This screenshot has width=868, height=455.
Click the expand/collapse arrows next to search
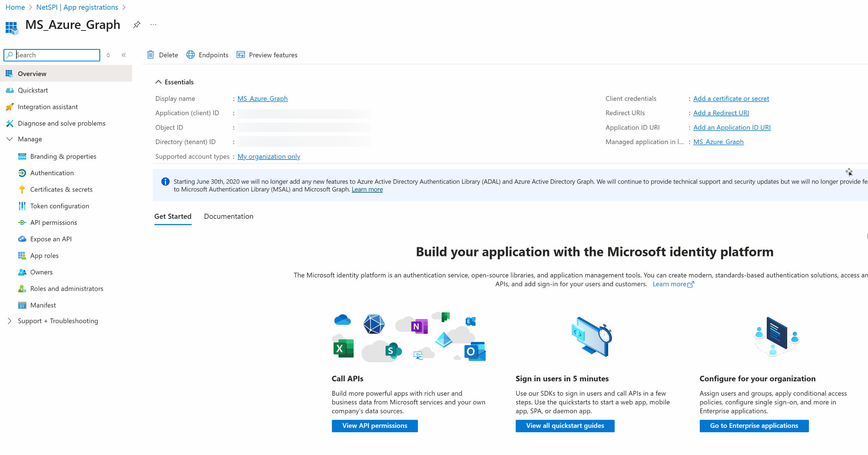(108, 55)
